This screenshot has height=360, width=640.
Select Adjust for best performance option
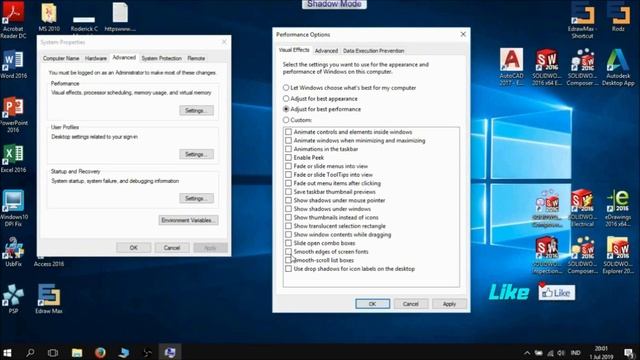tap(322, 109)
